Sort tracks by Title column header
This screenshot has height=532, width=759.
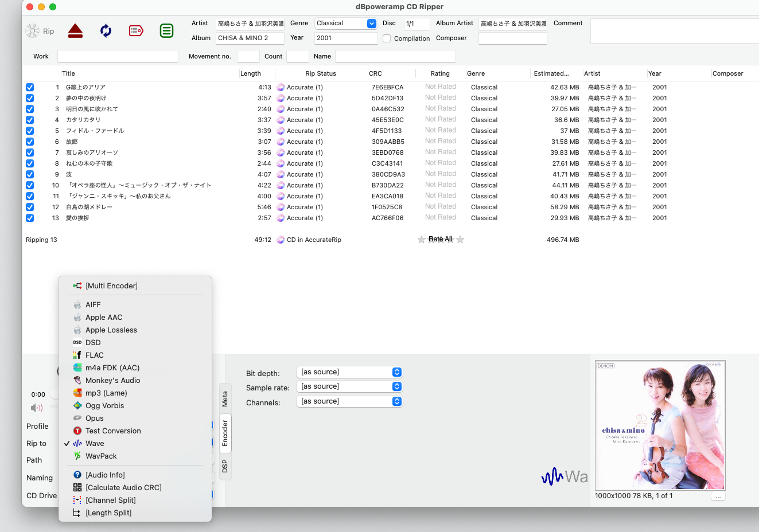149,73
